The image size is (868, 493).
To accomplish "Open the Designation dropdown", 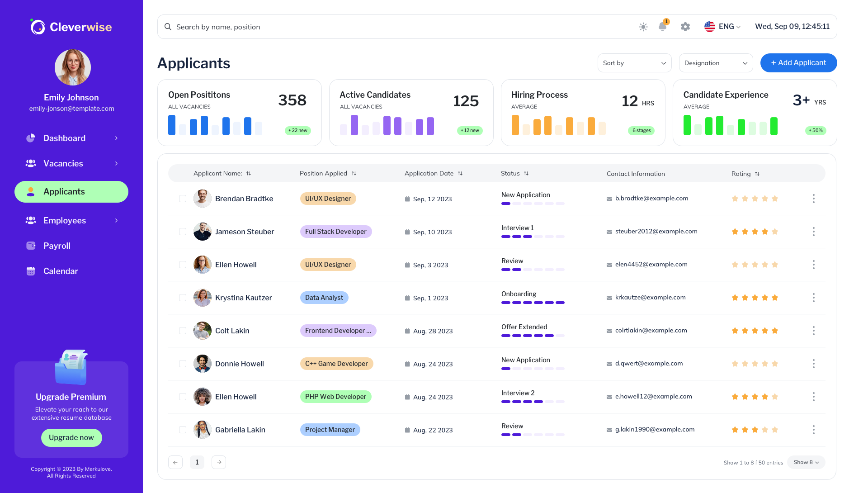I will point(716,63).
